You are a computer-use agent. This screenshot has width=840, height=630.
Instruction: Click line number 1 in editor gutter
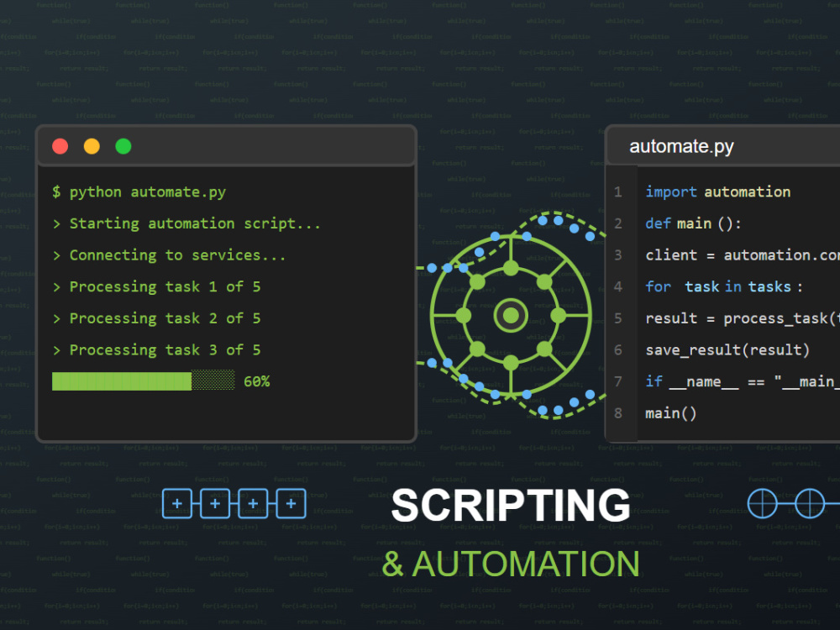click(617, 192)
